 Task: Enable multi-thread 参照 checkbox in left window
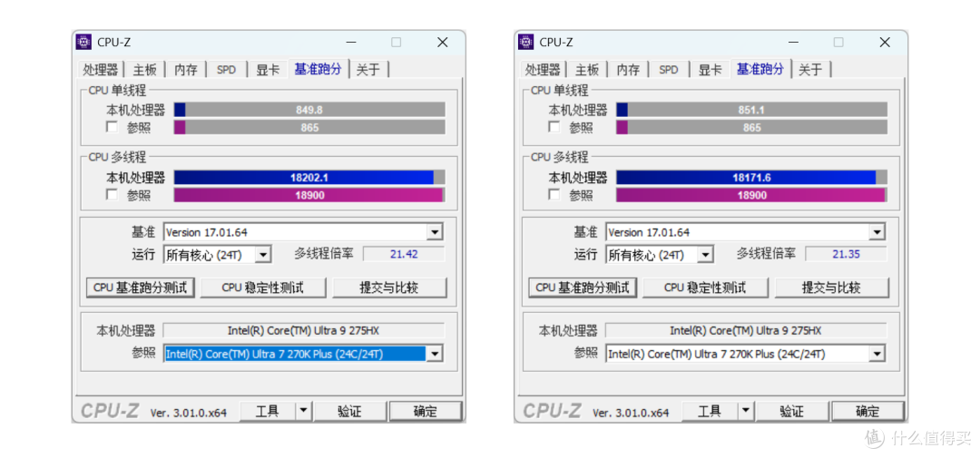point(112,195)
